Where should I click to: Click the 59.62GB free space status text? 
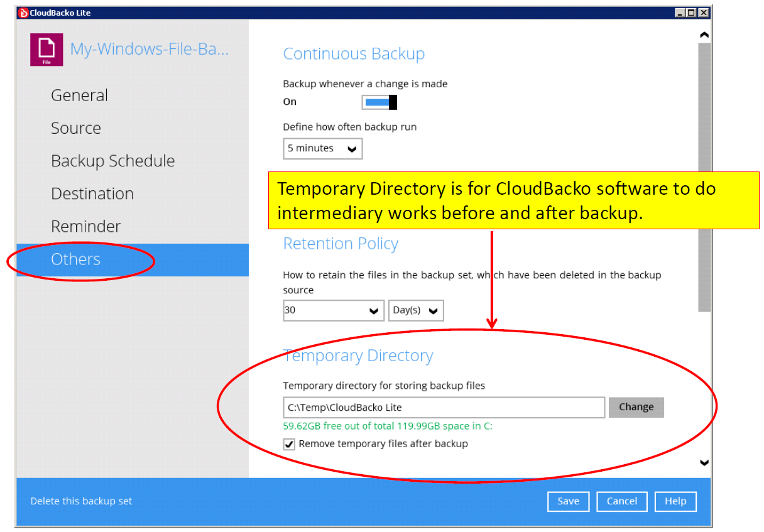point(388,426)
